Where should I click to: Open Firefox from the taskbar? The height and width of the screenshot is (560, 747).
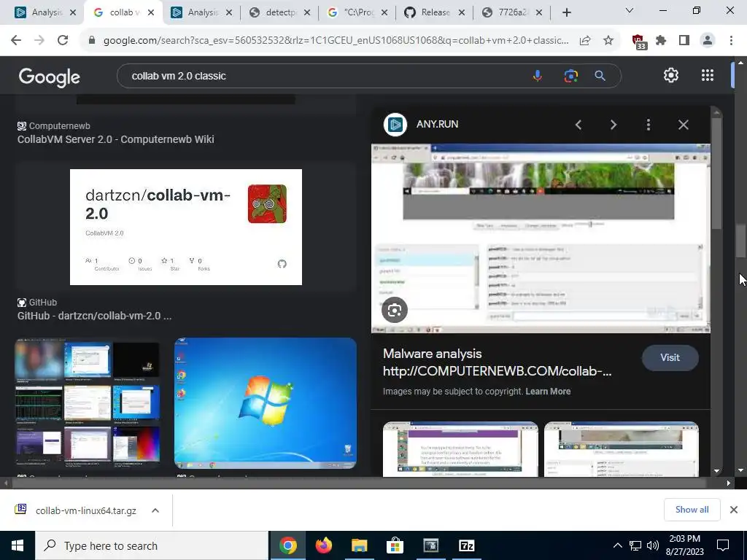click(x=323, y=545)
